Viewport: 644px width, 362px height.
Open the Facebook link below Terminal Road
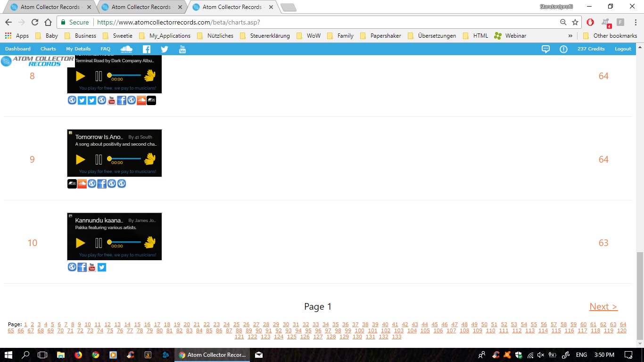coord(122,100)
